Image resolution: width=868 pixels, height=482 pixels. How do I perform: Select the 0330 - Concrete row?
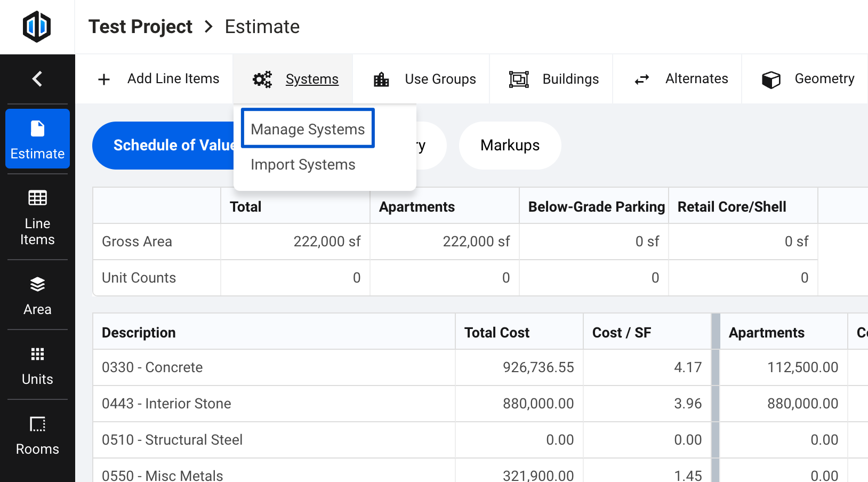[152, 367]
